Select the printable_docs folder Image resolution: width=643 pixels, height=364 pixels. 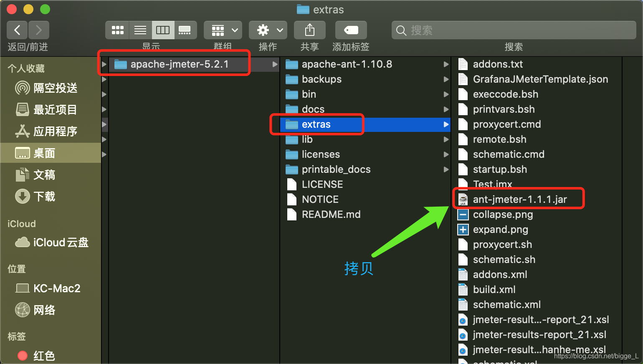(x=365, y=169)
